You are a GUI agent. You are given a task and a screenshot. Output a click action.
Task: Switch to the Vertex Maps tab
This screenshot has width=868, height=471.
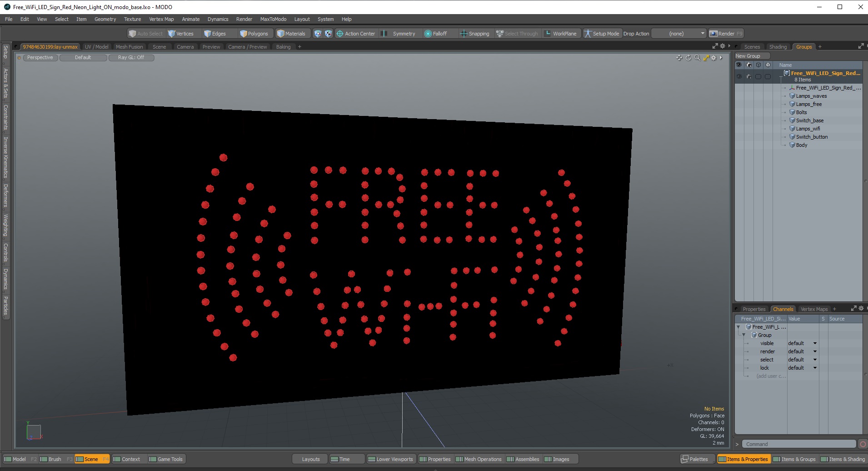[x=814, y=309]
